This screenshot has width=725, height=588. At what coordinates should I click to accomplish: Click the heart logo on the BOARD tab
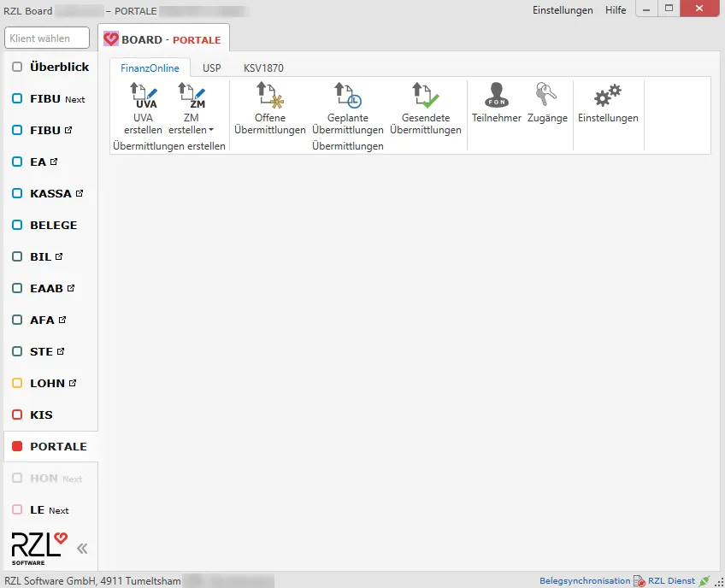111,39
